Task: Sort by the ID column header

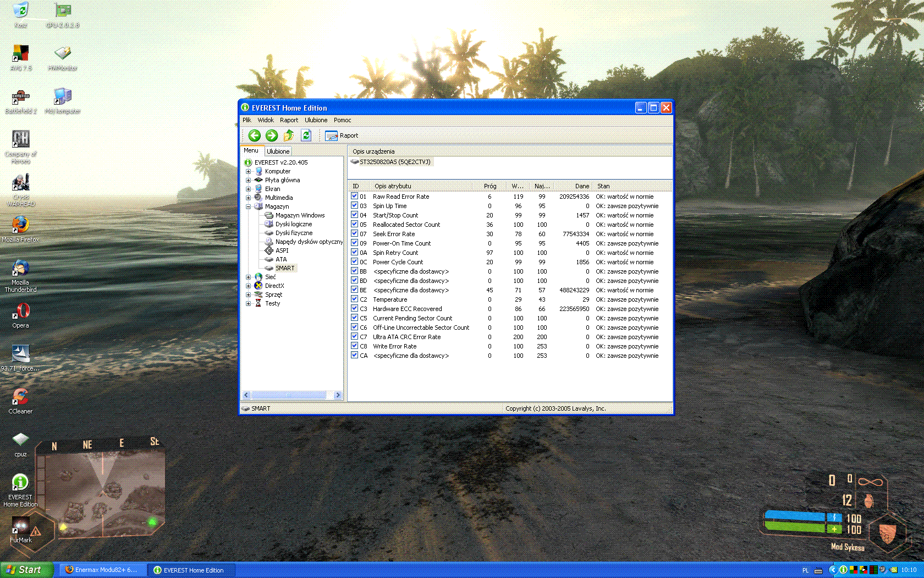Action: [360, 186]
